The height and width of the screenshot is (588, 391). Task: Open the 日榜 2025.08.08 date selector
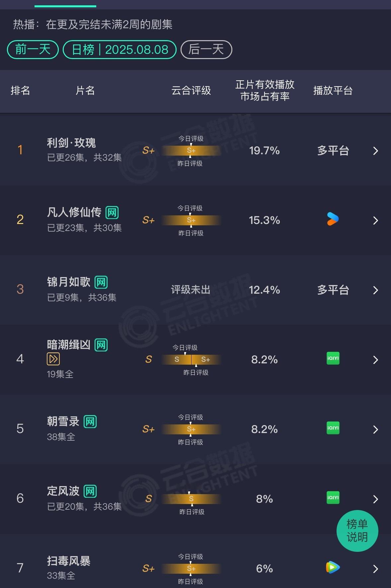[x=119, y=50]
